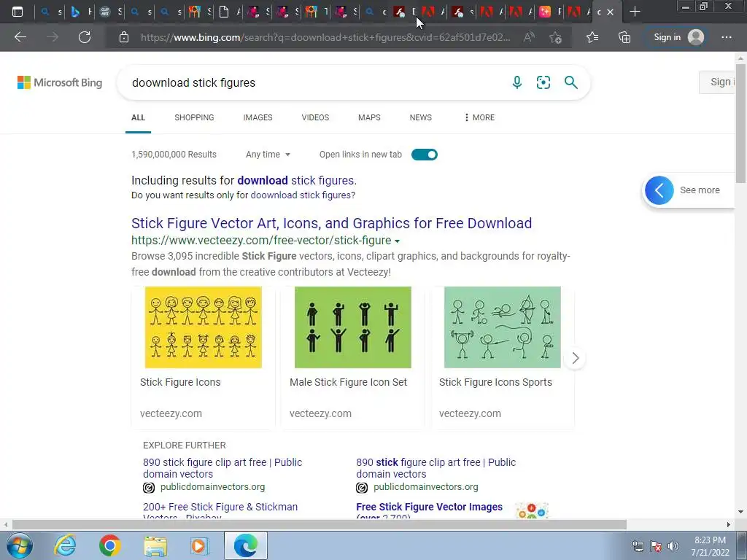The height and width of the screenshot is (560, 747).
Task: Open Stick Figure Vector Art result link
Action: point(332,223)
